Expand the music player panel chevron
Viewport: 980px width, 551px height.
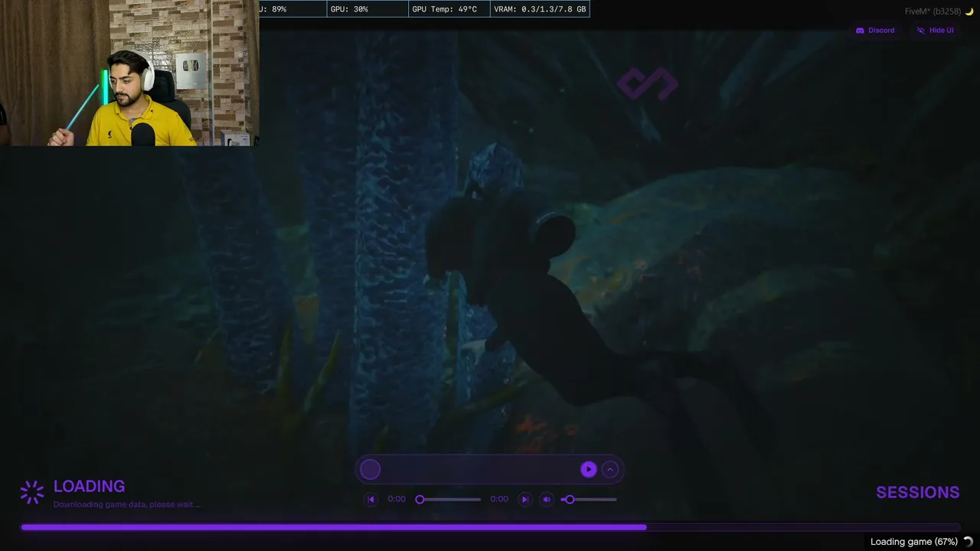coord(610,470)
